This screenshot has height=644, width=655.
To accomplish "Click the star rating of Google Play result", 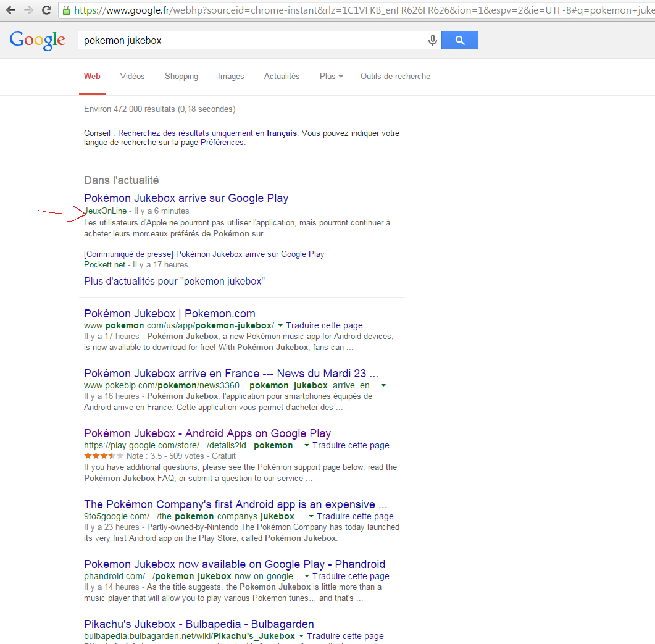I will 104,456.
